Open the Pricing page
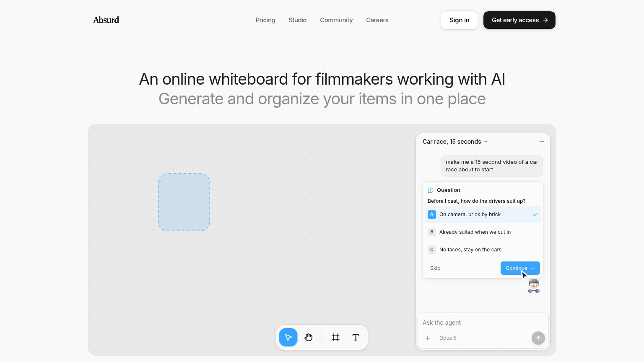 coord(265,20)
